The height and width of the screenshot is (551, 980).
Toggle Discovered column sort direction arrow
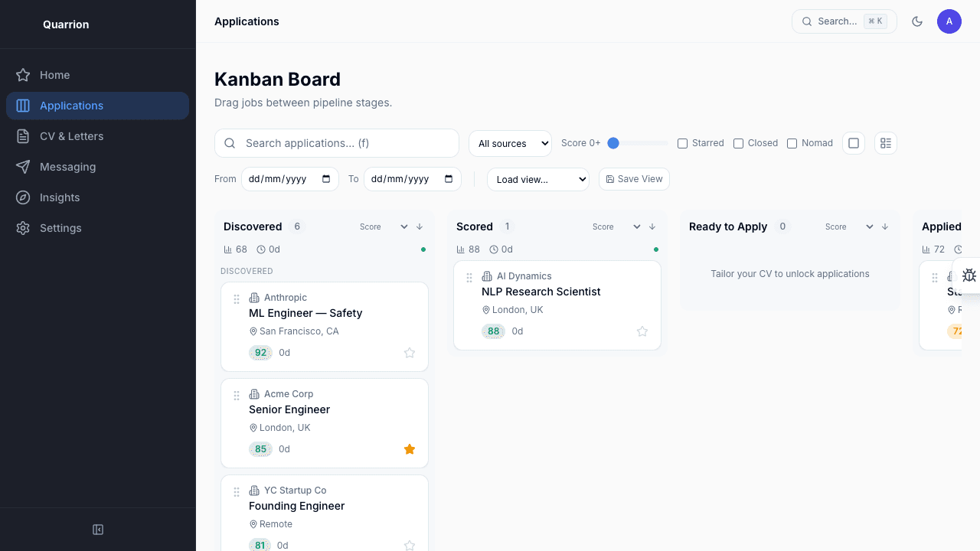[420, 227]
